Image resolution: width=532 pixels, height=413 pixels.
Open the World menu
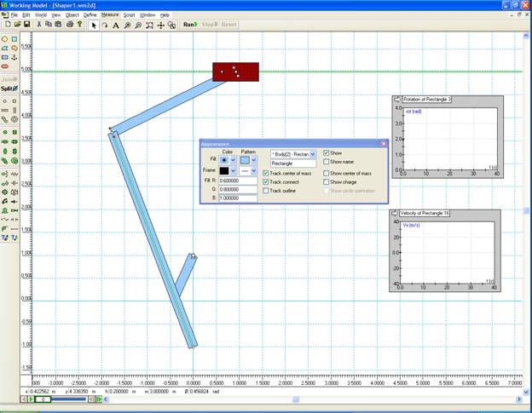(x=41, y=15)
